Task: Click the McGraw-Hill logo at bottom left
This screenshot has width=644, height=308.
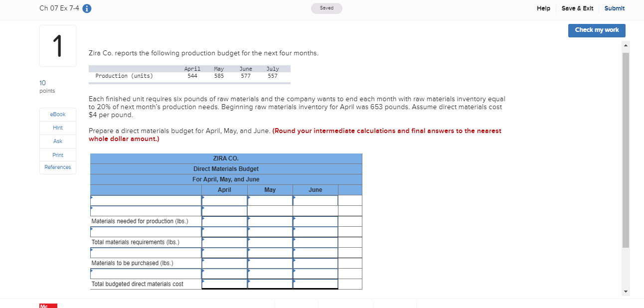Action: (48, 306)
